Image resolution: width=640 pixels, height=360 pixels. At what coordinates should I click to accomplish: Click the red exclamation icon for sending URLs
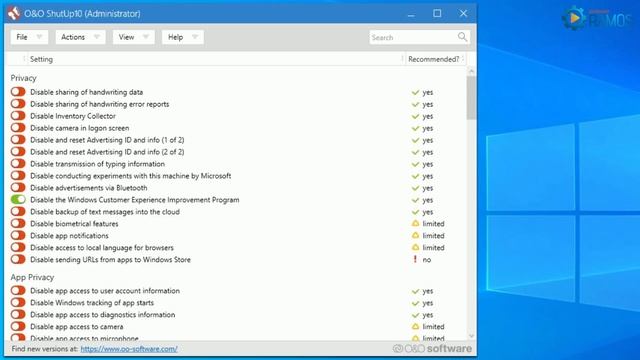[415, 260]
